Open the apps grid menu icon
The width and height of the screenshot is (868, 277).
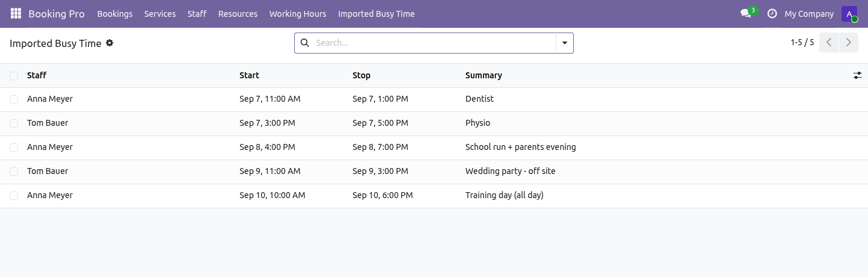16,13
